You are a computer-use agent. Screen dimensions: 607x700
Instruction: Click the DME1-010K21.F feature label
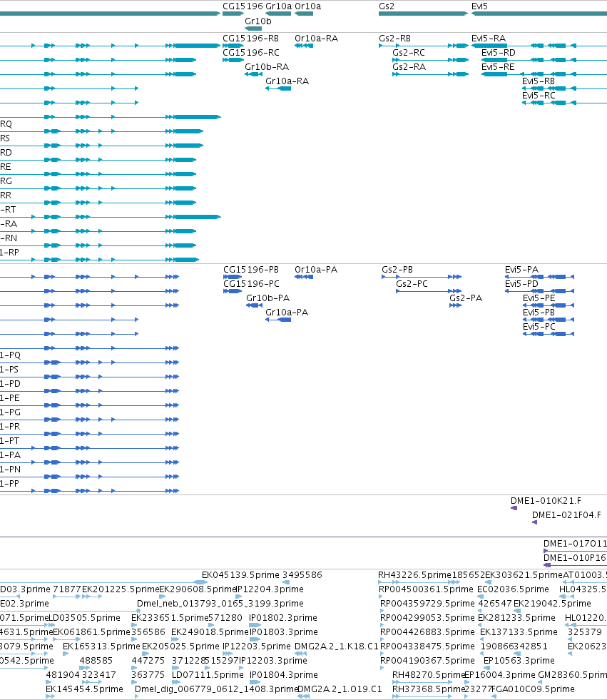(546, 501)
